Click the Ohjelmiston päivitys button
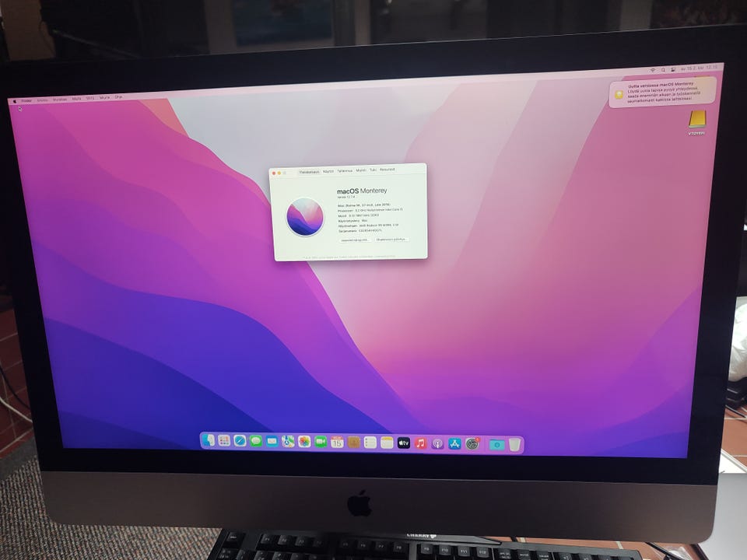 (391, 239)
